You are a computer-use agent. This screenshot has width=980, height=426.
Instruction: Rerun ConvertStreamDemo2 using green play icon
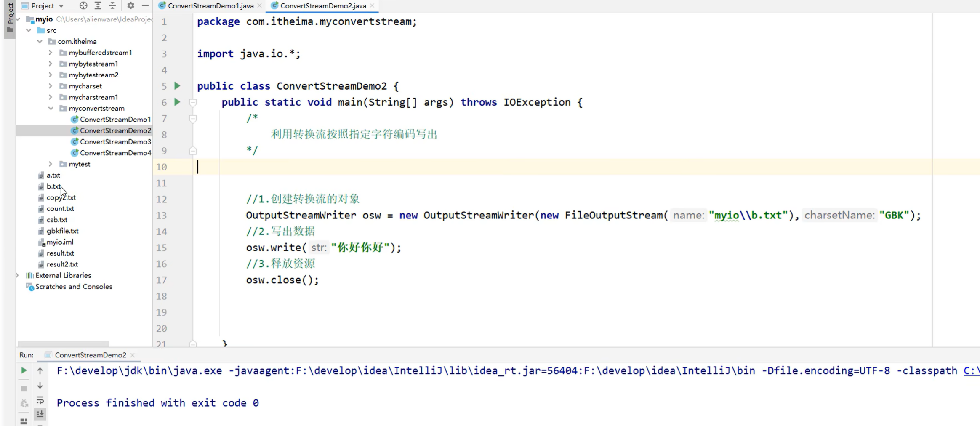[x=24, y=370]
